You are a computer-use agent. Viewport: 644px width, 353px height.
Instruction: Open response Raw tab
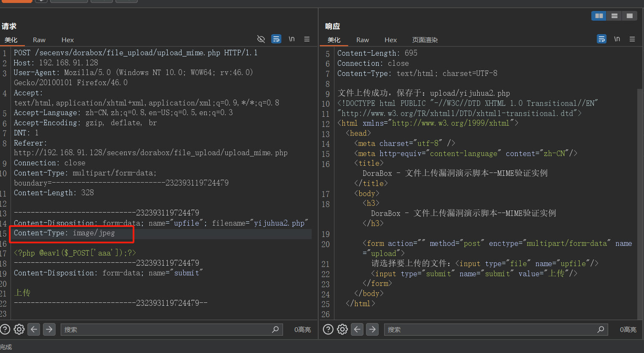[363, 40]
